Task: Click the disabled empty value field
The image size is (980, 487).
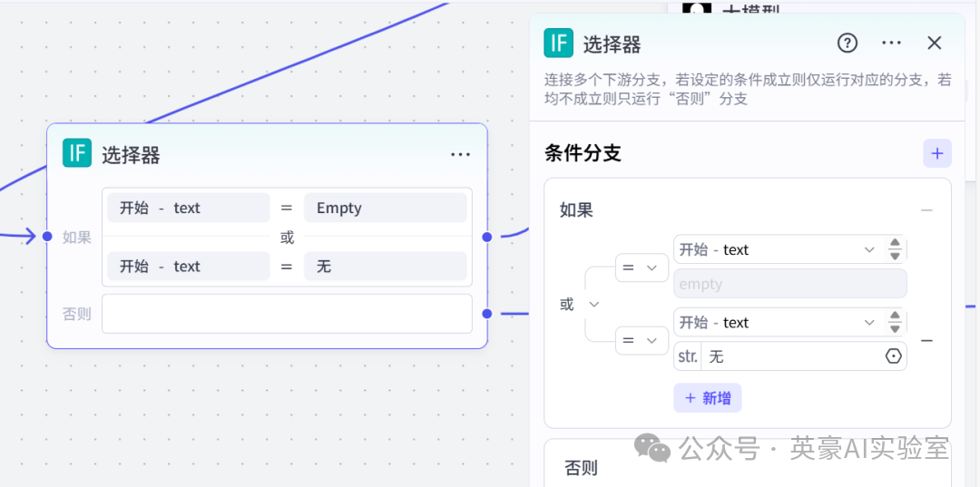Action: (790, 284)
